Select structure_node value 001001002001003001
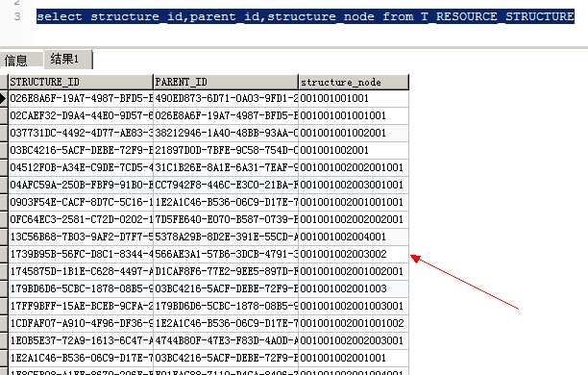Viewport: 588px width, 375px height. 354,306
